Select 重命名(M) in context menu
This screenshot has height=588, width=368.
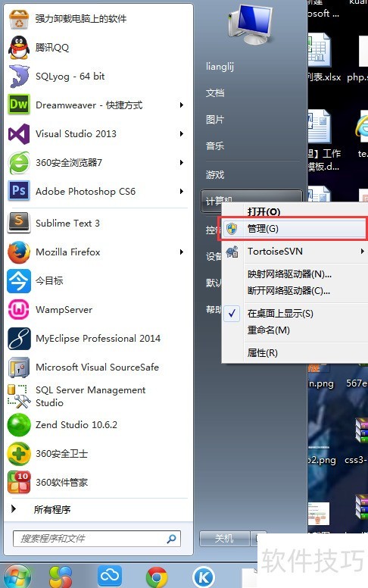click(269, 330)
